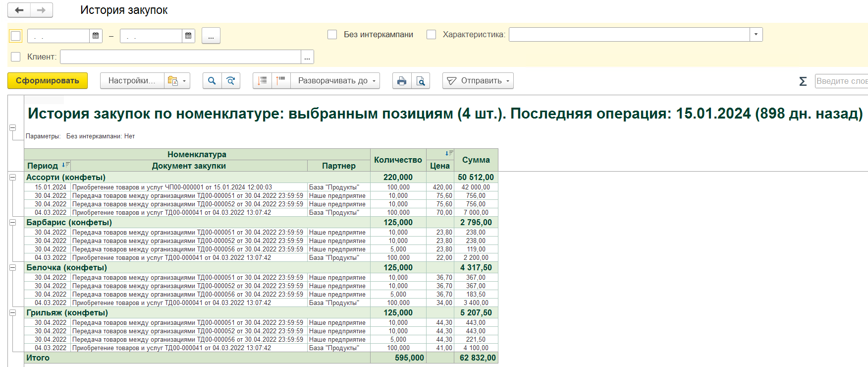
Task: Collapse the Белочка (конфеты) group
Action: pos(13,267)
